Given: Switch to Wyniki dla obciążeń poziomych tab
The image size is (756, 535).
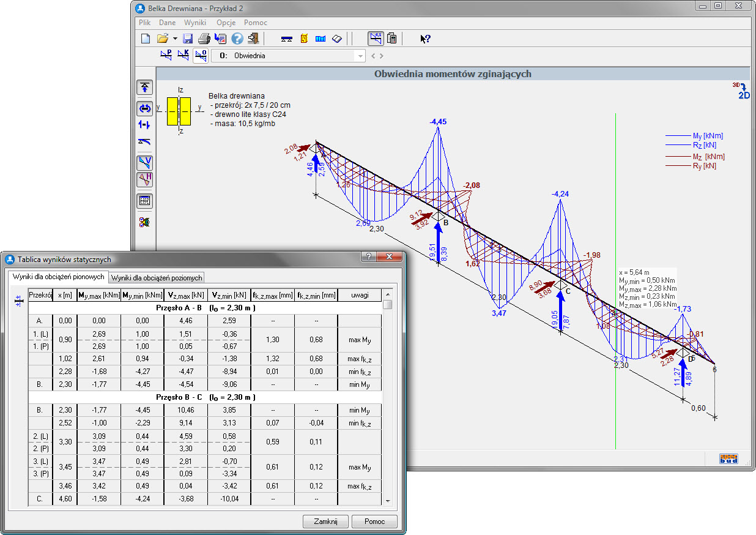Looking at the screenshot, I should pyautogui.click(x=157, y=277).
